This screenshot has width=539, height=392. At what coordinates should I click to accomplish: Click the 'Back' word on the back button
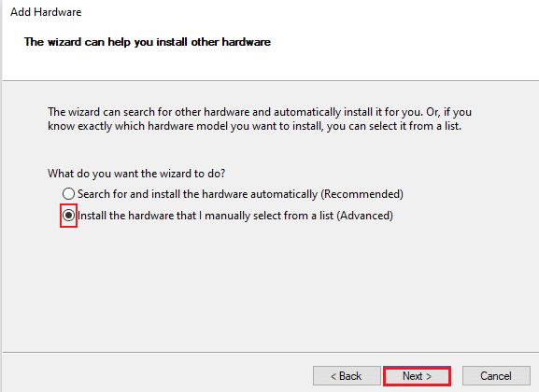(350, 376)
